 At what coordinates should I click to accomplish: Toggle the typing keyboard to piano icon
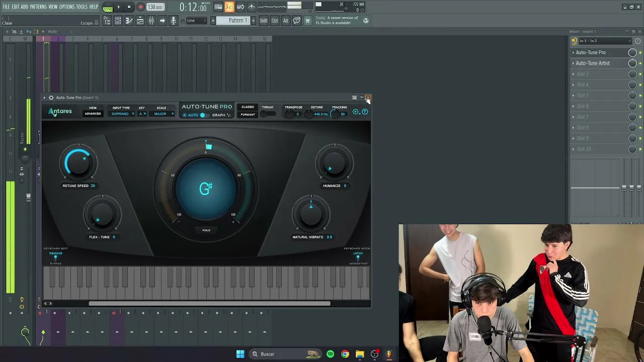click(x=218, y=7)
